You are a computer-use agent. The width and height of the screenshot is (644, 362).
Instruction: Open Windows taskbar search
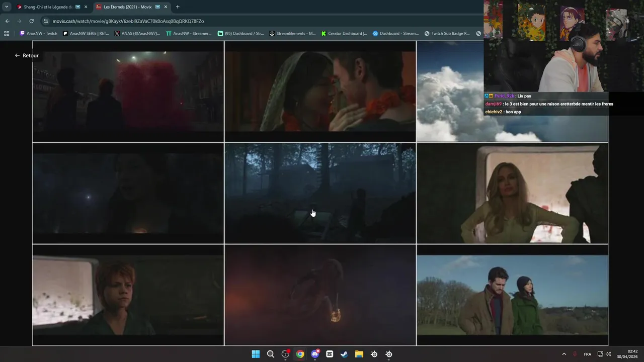pos(270,354)
